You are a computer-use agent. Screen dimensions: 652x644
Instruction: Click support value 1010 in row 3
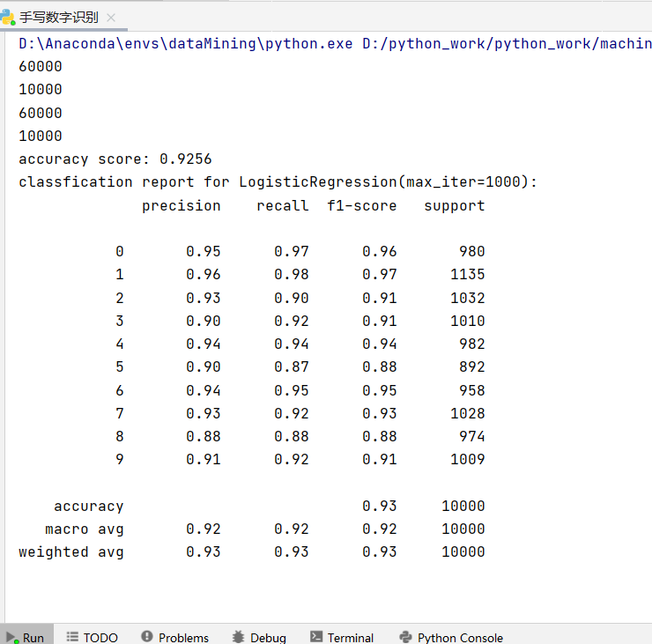coord(468,321)
